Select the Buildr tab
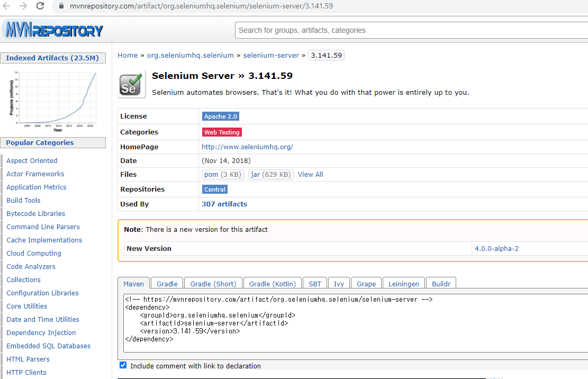 [441, 284]
